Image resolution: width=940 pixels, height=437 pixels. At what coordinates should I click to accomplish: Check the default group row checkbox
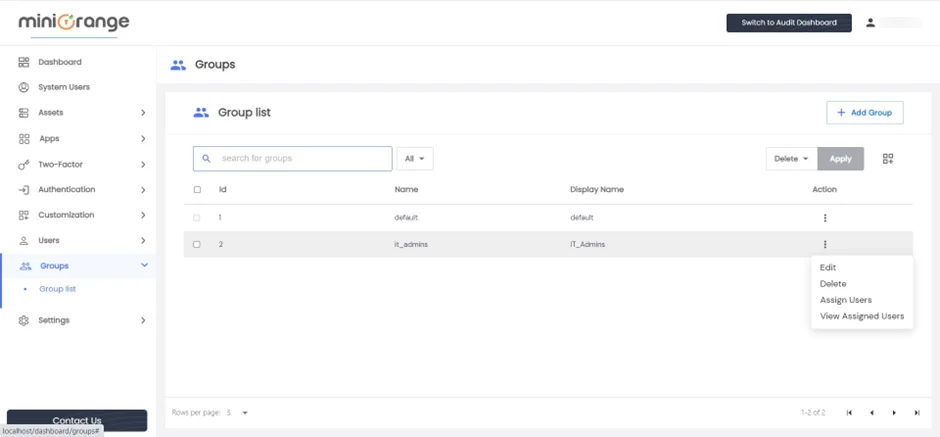(x=197, y=218)
